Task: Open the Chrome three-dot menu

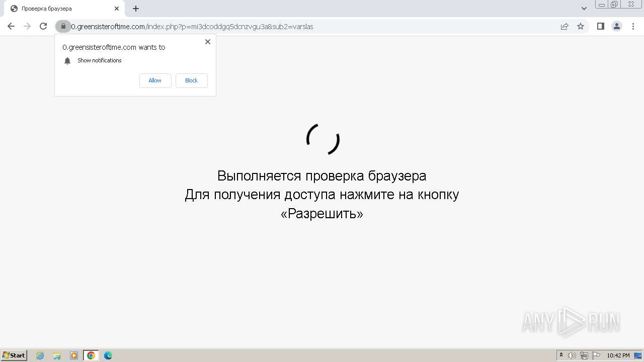Action: [x=633, y=26]
